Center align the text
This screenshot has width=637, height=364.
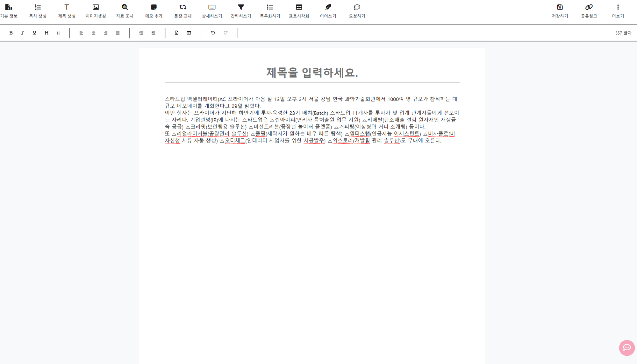(93, 33)
